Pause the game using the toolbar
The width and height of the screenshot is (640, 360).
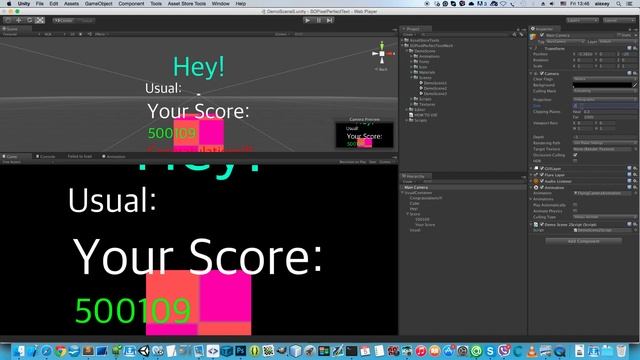(x=318, y=20)
